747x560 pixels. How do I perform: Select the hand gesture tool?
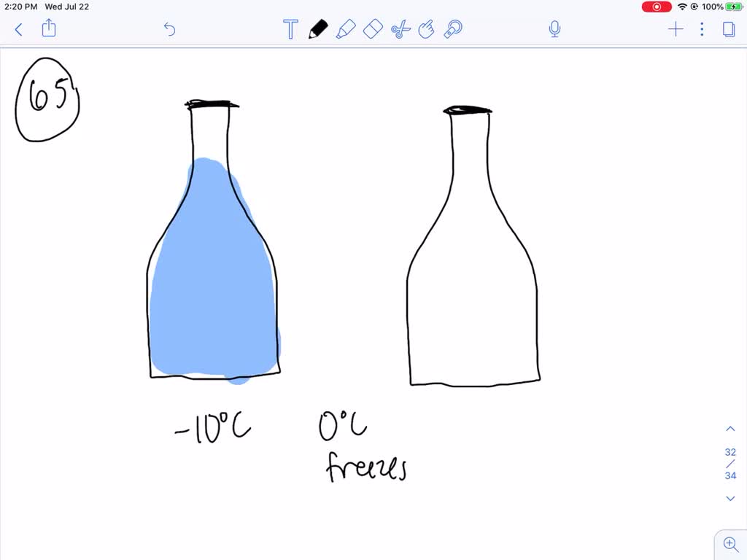pyautogui.click(x=427, y=29)
